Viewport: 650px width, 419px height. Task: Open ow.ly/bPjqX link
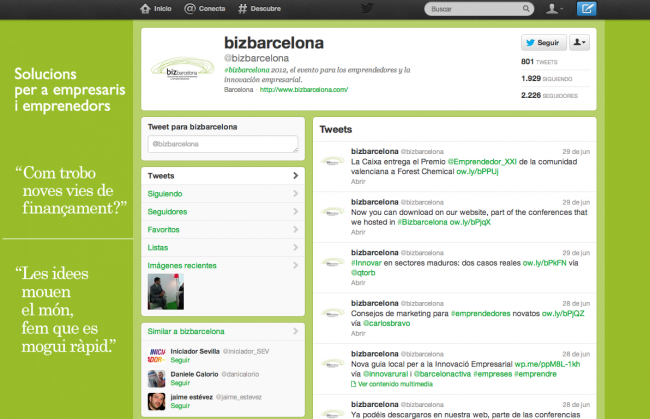470,222
